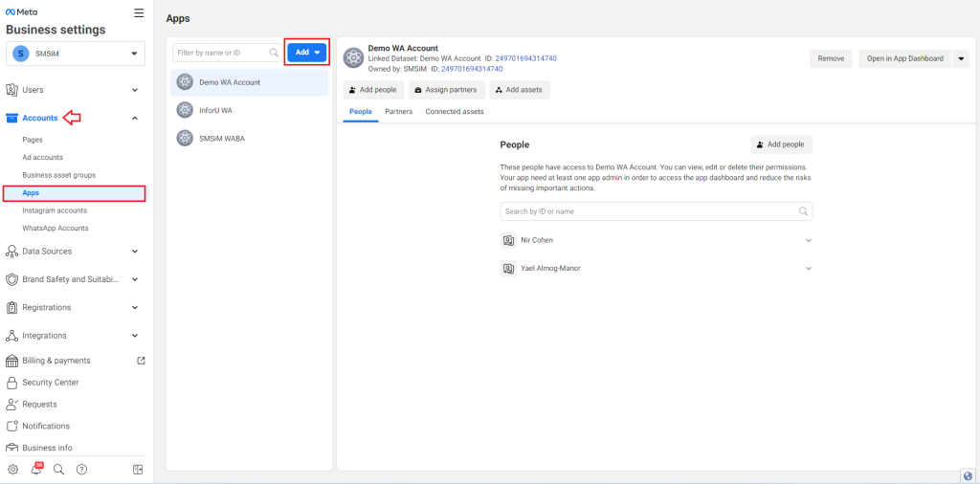Screen dimensions: 980x484
Task: Open the hamburger menu beside Meta logo
Action: (x=139, y=12)
